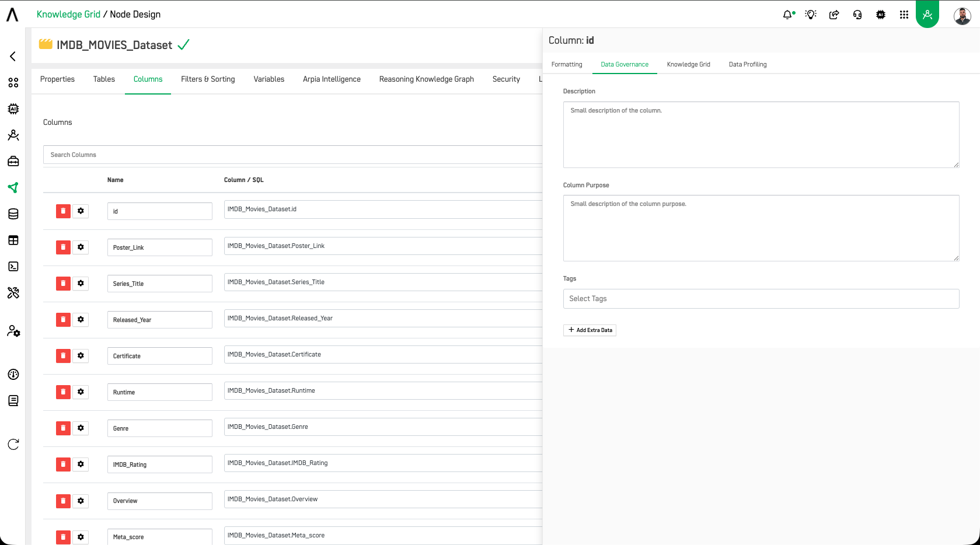Open the Data Profiling tab
The width and height of the screenshot is (980, 545).
coord(748,64)
